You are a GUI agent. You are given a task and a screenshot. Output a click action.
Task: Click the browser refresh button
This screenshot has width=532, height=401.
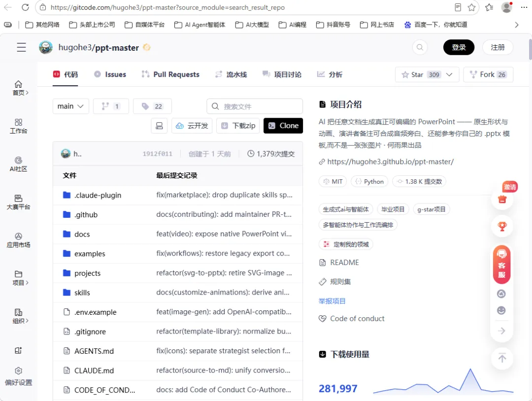coord(26,7)
